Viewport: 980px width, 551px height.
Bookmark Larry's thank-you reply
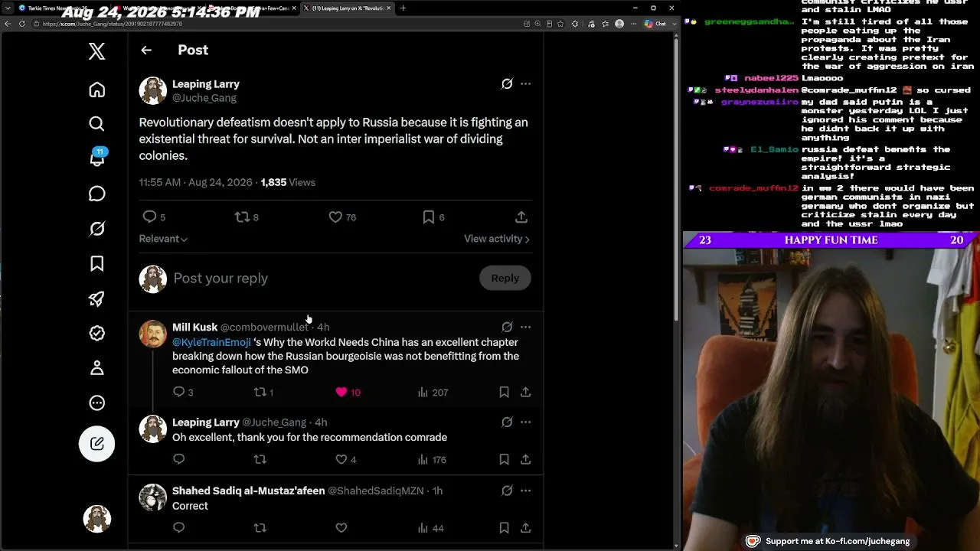coord(504,459)
